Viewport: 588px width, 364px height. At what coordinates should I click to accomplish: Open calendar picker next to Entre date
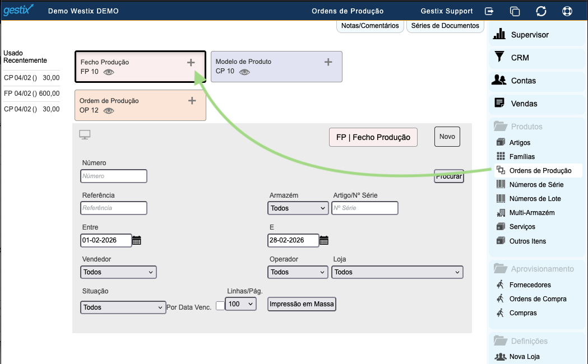tap(137, 241)
